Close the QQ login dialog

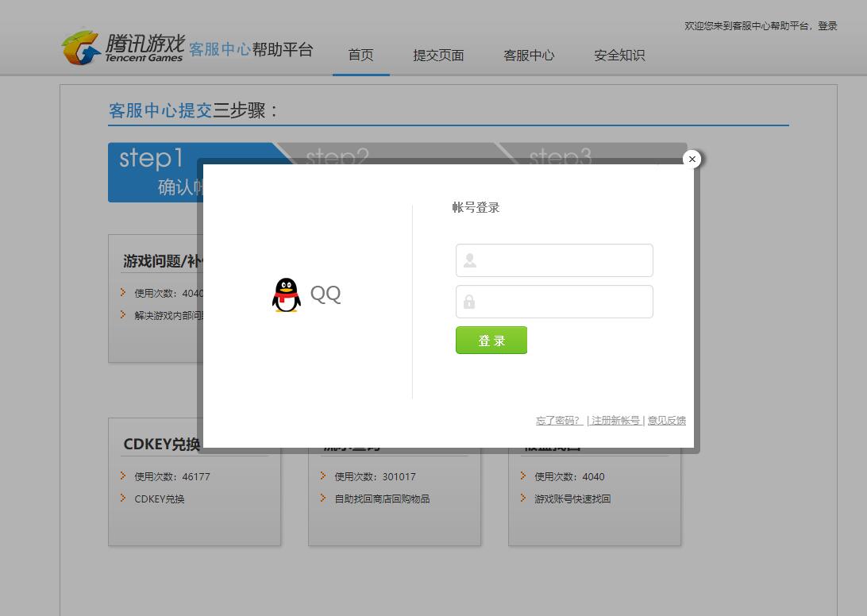coord(692,159)
